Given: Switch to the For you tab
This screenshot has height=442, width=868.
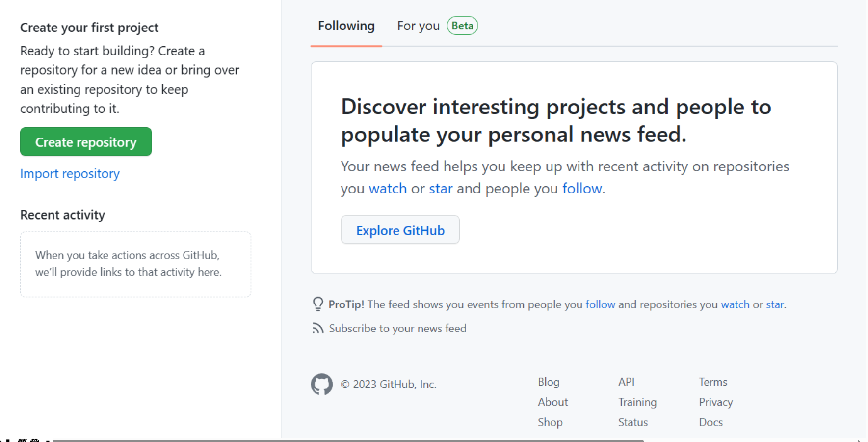Looking at the screenshot, I should (418, 26).
